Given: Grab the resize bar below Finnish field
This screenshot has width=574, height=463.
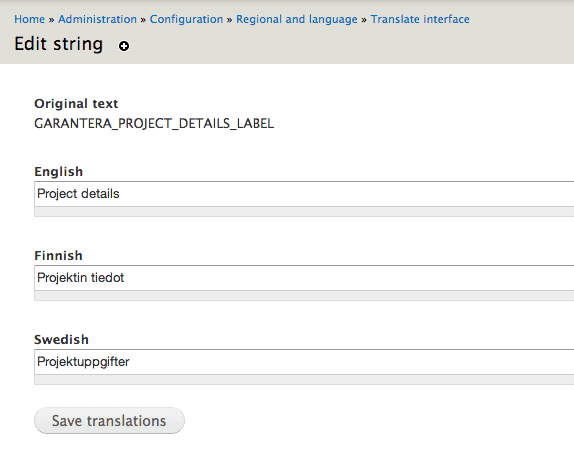Looking at the screenshot, I should click(304, 296).
